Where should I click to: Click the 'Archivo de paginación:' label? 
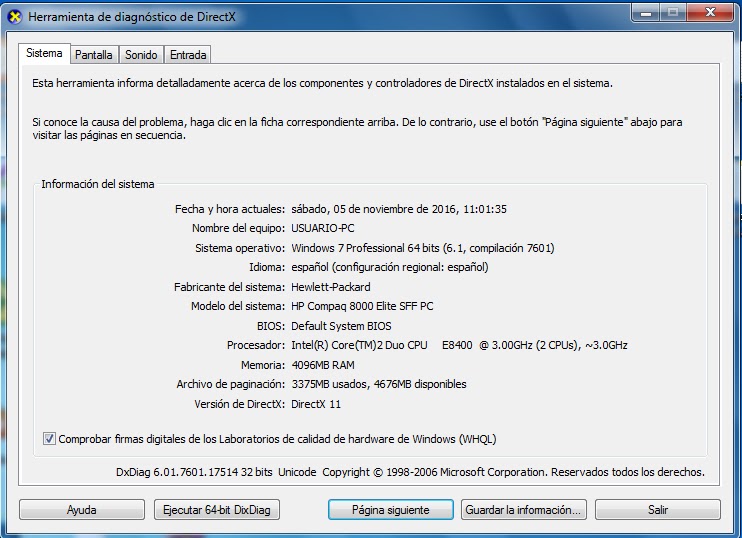tap(231, 384)
